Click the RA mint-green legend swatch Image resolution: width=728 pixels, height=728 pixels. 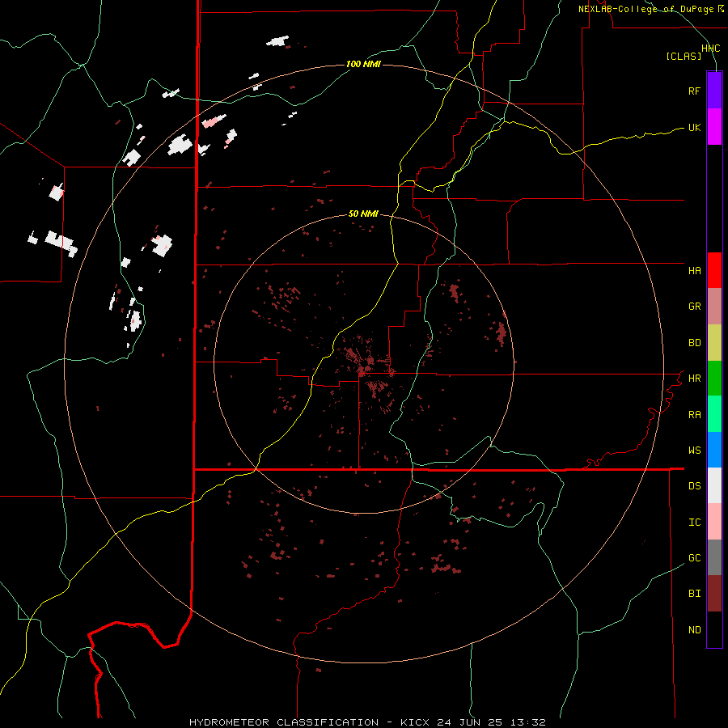(x=714, y=414)
